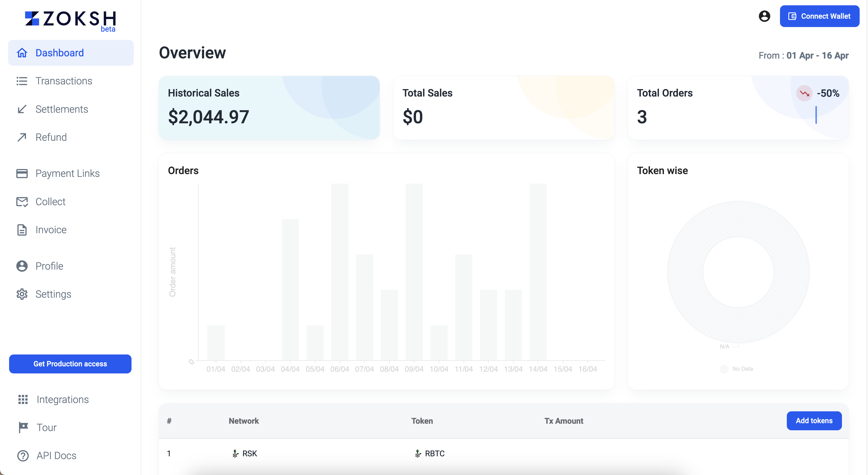Click the 01 Apr - 16 Apr date range
The image size is (868, 475).
[x=817, y=56]
